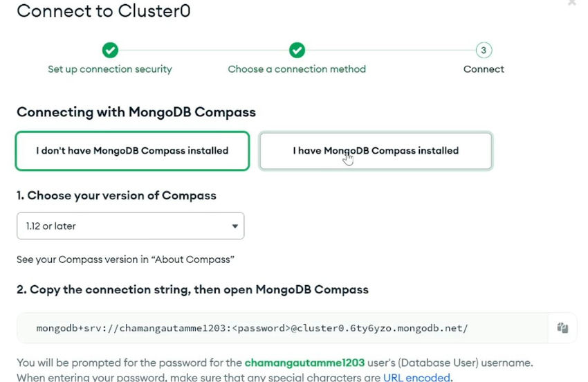This screenshot has width=588, height=382.
Task: Return to Choose a connection method step
Action: coord(297,69)
